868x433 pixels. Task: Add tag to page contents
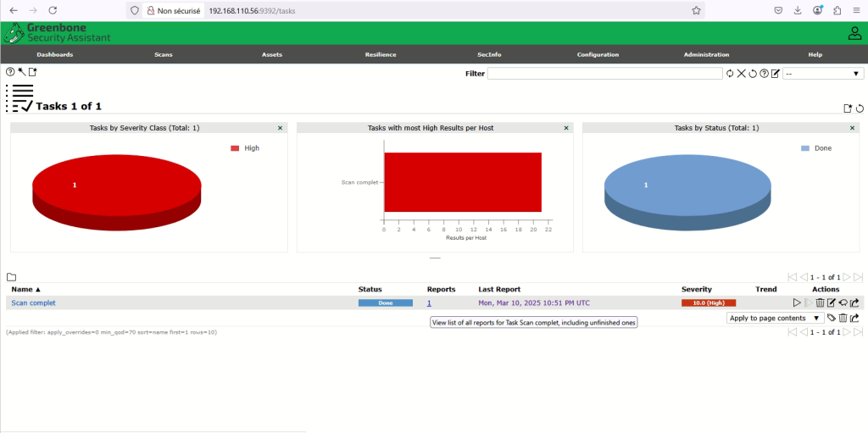pos(832,318)
